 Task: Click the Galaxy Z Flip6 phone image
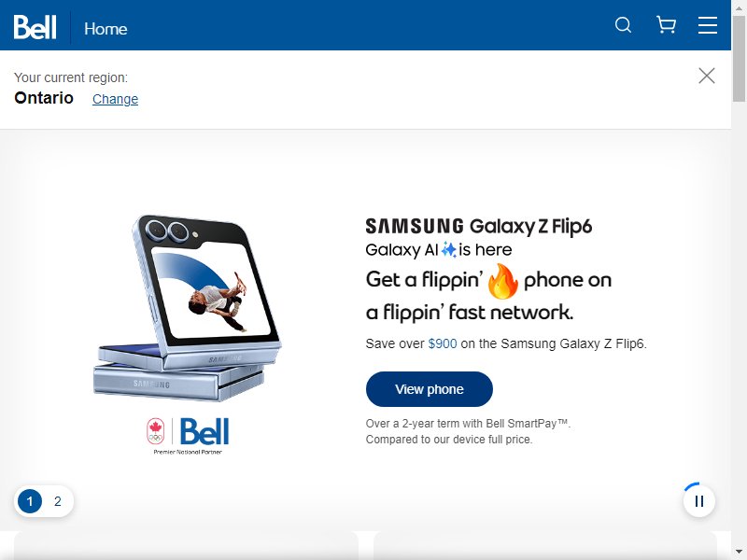pos(188,308)
